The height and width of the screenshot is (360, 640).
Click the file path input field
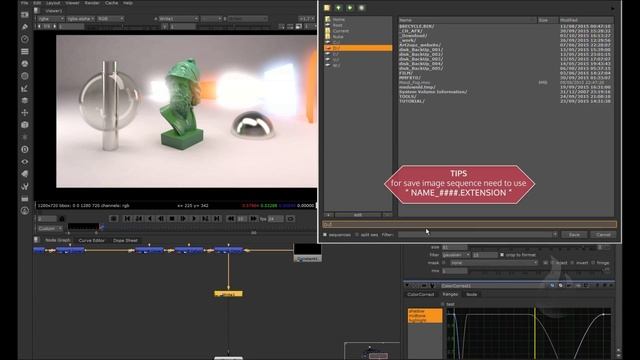(469, 224)
